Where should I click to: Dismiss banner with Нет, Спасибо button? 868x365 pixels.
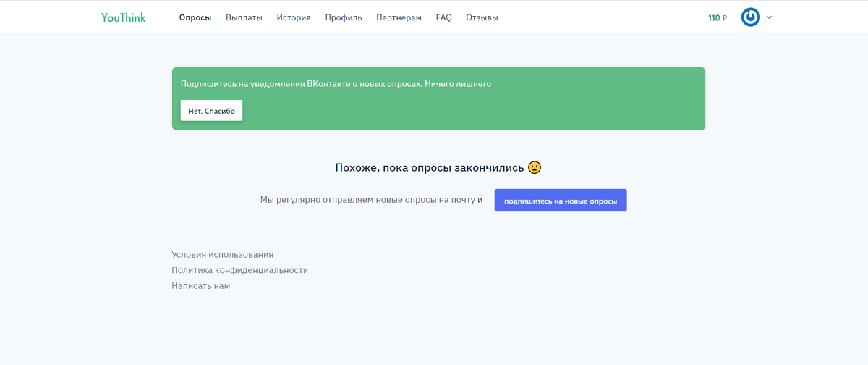[x=211, y=110]
